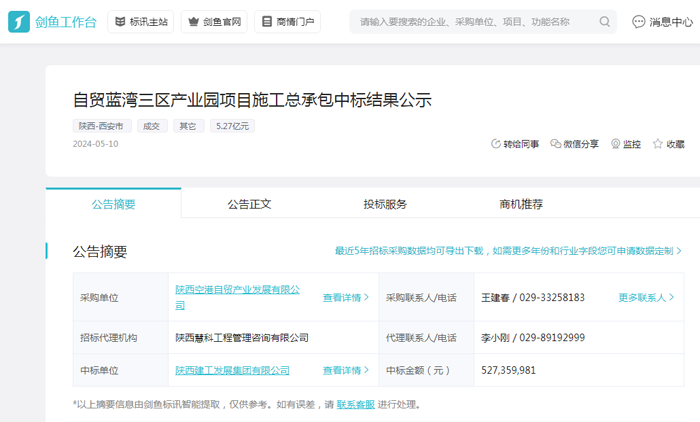
Task: Click the 监控 monitor icon
Action: tap(616, 144)
